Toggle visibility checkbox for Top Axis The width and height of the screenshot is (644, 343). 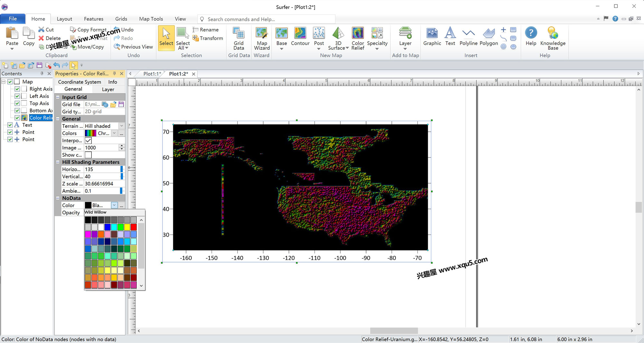(17, 103)
